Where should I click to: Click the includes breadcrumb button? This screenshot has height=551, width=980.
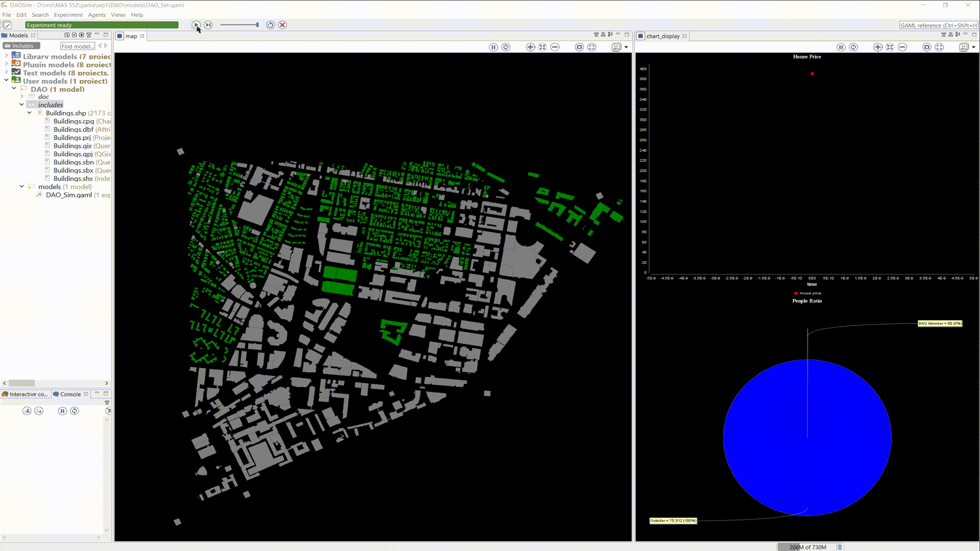click(21, 46)
